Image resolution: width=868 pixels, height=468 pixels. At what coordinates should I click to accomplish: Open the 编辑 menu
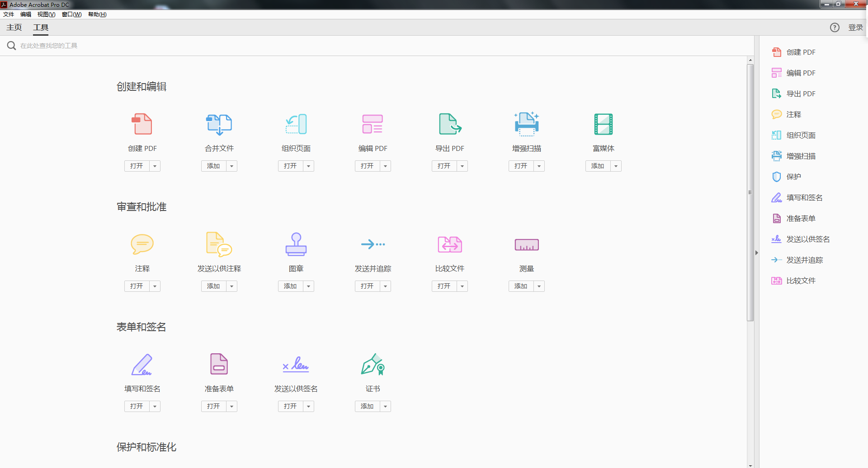[x=26, y=14]
